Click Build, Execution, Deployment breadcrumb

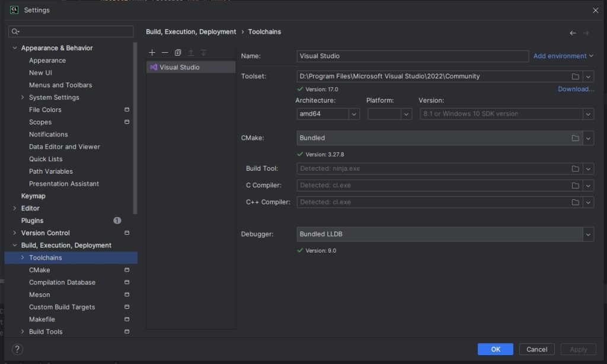(191, 32)
